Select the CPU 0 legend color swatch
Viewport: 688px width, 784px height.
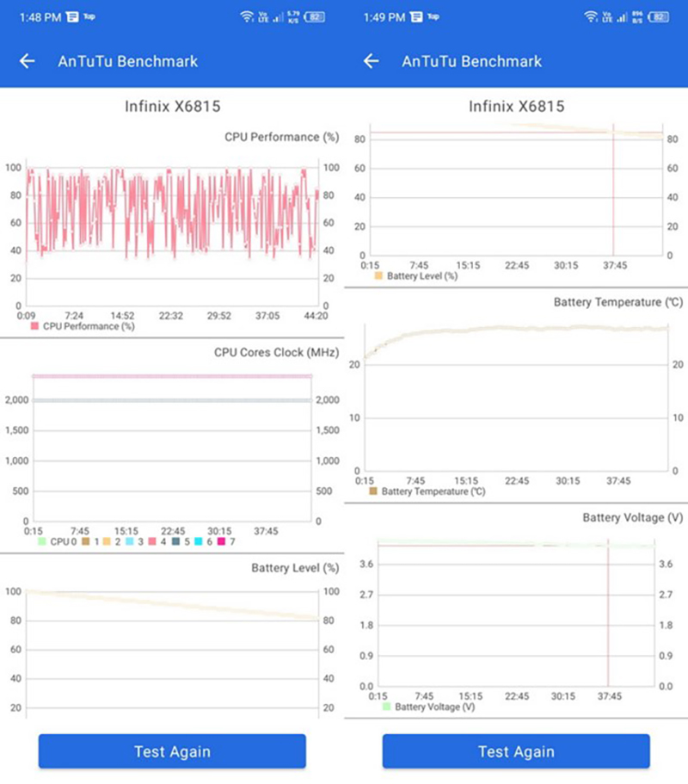tap(41, 542)
